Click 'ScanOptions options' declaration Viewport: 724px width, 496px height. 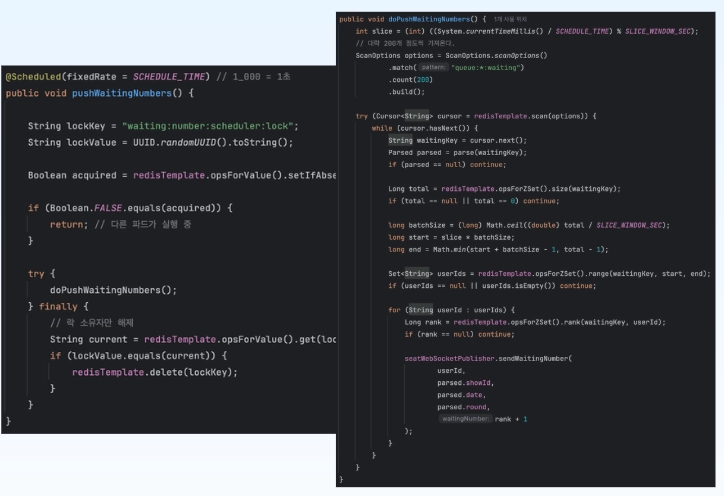[x=392, y=55]
